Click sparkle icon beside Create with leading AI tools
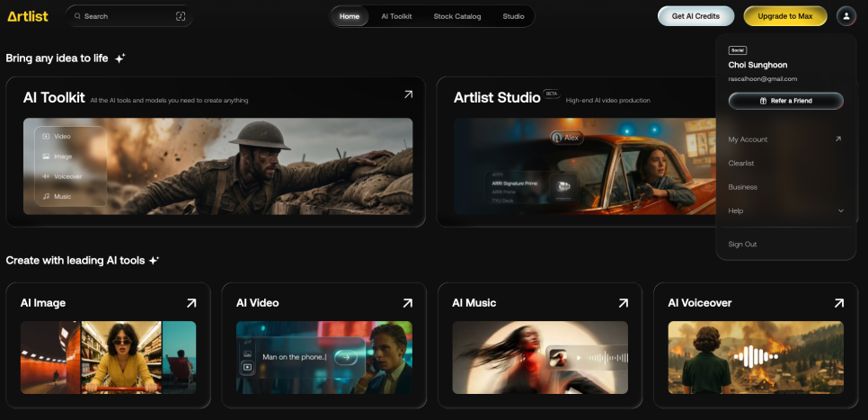This screenshot has width=868, height=420. [154, 260]
